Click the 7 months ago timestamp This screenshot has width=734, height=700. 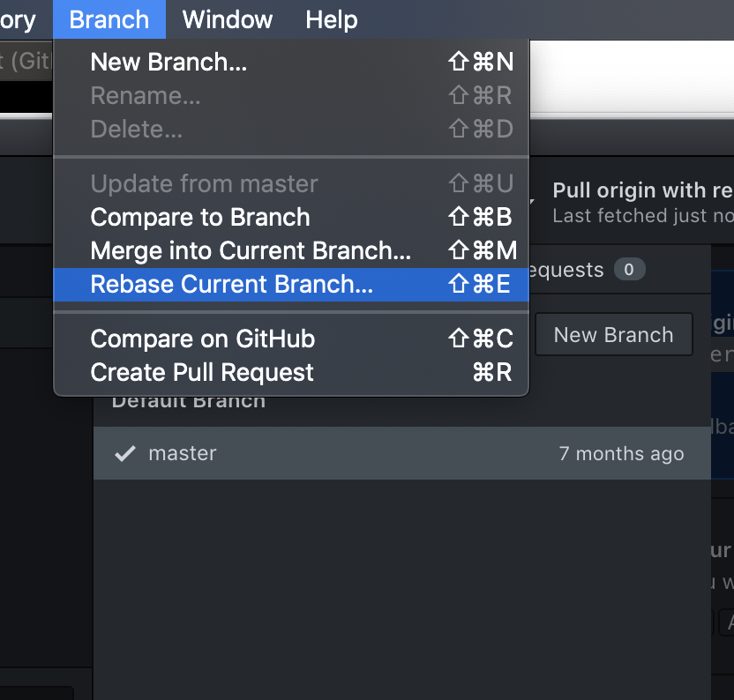pos(622,453)
